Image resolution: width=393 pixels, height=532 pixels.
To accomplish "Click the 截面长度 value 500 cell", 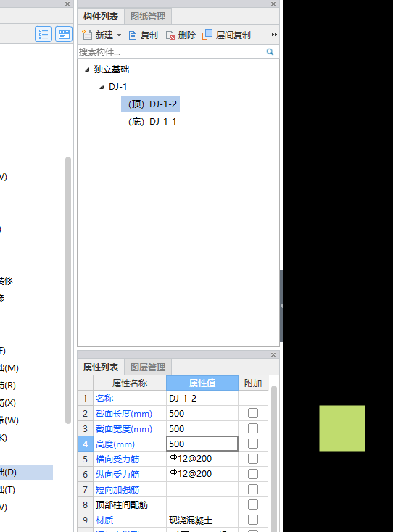I will coord(202,414).
